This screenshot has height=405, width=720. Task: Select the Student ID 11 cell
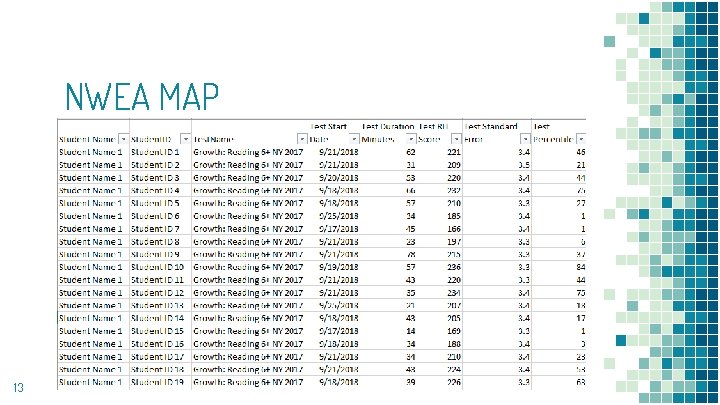coord(158,280)
